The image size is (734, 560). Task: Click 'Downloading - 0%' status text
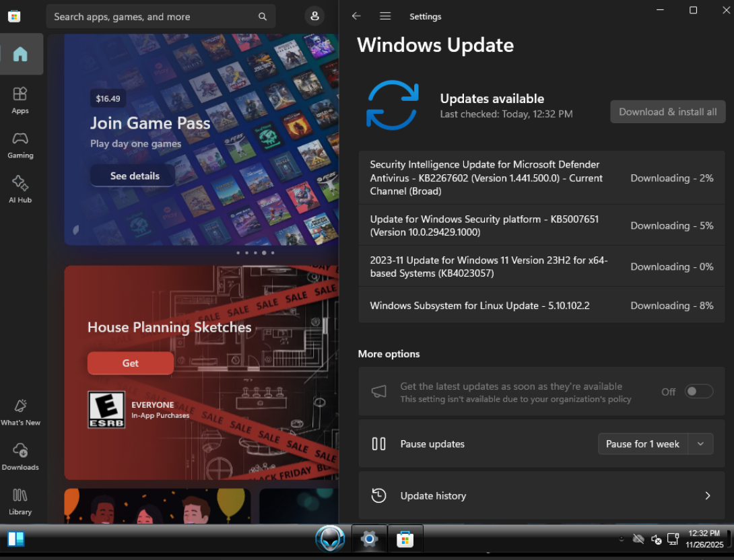point(672,267)
